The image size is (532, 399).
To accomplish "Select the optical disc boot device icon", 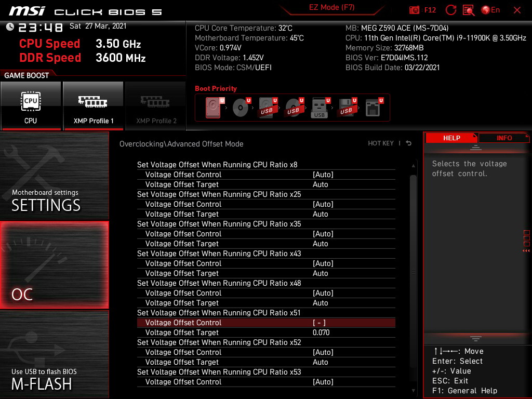I will point(241,108).
